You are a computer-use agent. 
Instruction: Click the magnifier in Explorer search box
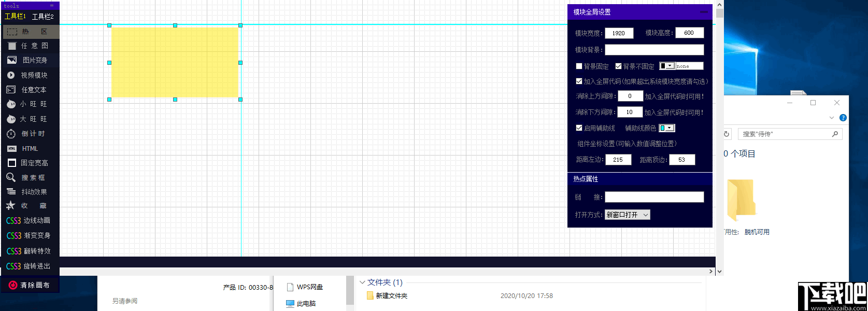click(835, 134)
